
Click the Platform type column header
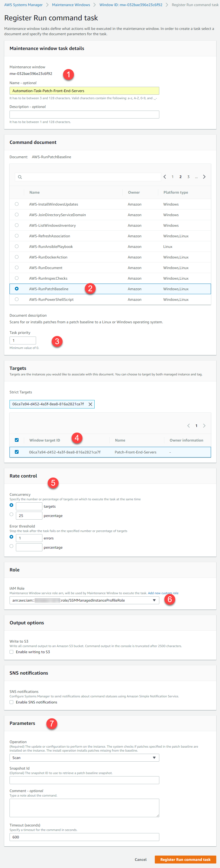click(x=176, y=192)
